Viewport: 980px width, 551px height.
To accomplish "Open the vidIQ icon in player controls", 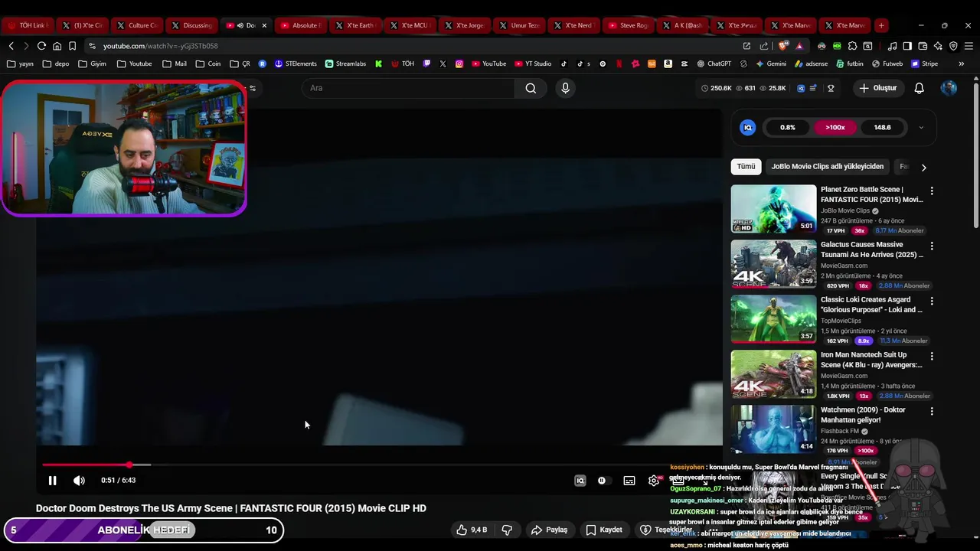I will [580, 481].
